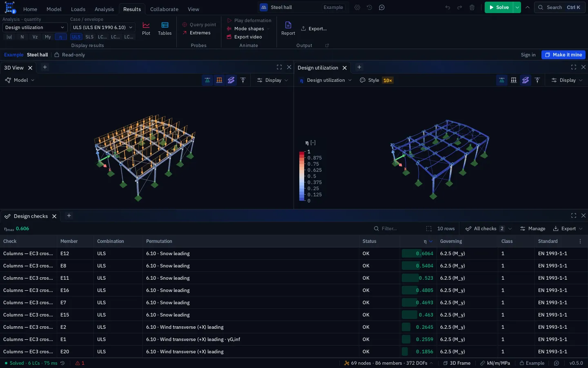Select the |u| displacement quantity button

(9, 37)
